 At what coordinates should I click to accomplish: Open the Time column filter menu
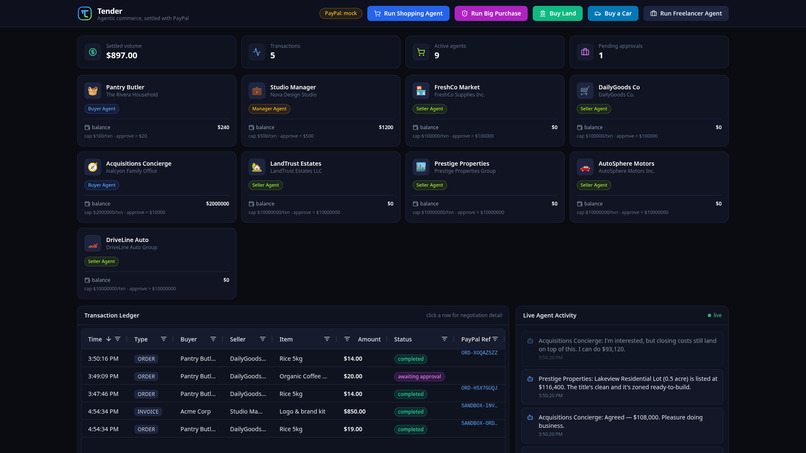pyautogui.click(x=117, y=339)
